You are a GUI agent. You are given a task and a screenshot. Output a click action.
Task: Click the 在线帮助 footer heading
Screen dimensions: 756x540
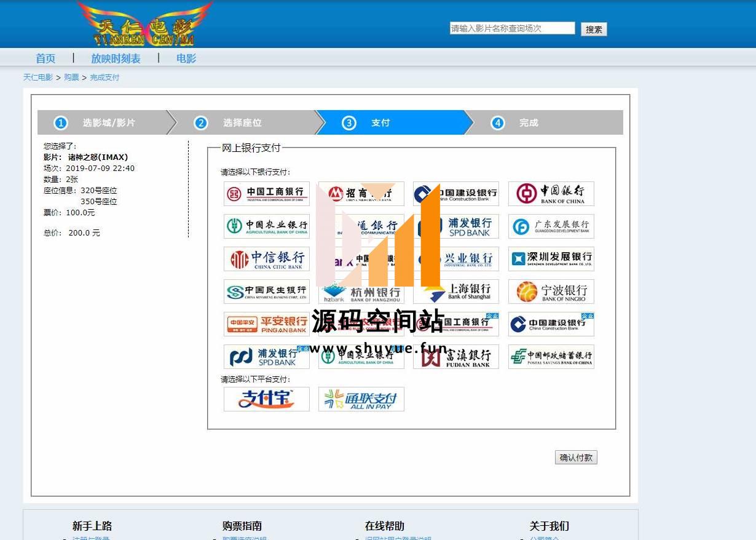point(385,526)
